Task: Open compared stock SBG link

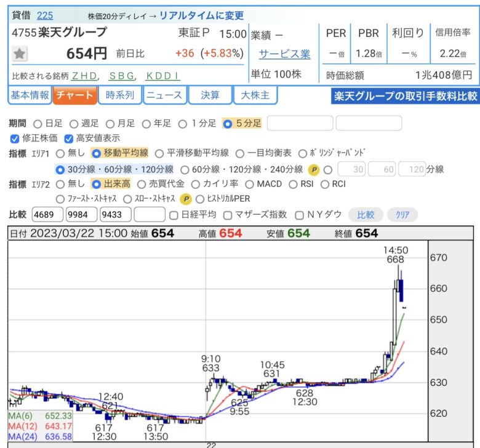Action: 122,76
